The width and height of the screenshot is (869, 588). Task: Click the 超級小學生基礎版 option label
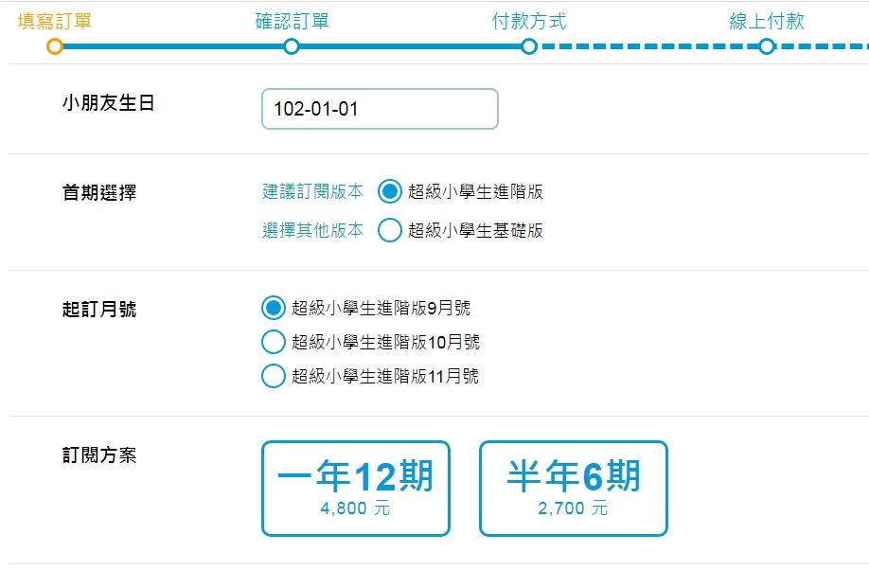coord(475,230)
